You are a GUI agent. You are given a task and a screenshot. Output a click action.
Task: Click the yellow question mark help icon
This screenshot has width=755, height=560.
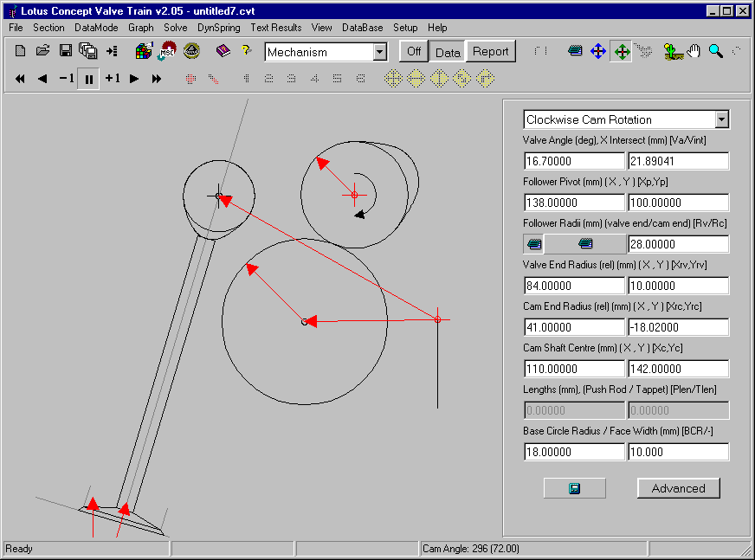click(x=246, y=49)
